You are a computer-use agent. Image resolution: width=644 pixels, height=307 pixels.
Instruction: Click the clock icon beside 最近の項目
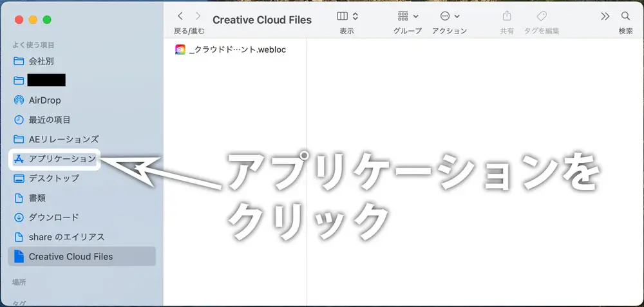(x=19, y=120)
